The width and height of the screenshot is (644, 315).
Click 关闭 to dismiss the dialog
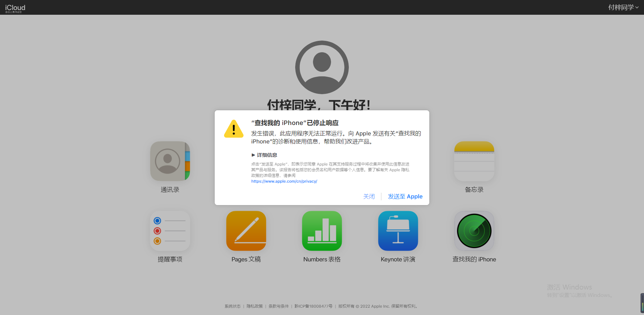369,196
